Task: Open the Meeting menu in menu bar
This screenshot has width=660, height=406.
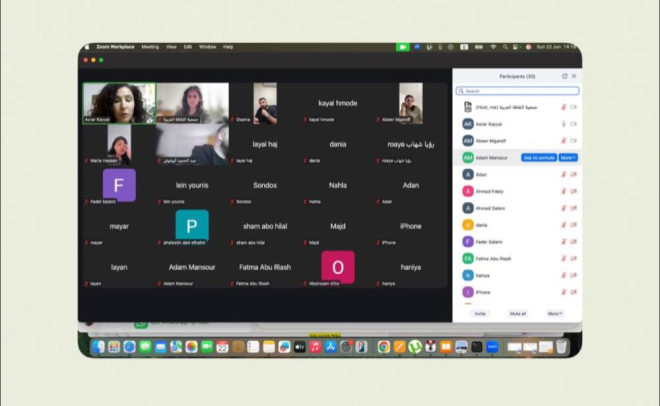Action: [149, 46]
